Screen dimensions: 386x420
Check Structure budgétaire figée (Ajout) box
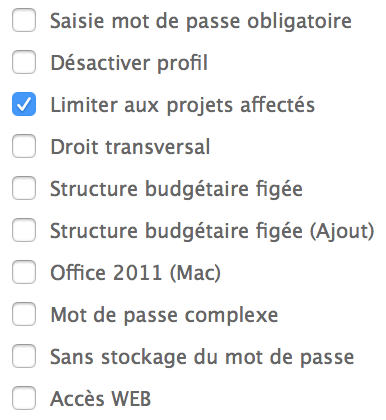pos(24,230)
